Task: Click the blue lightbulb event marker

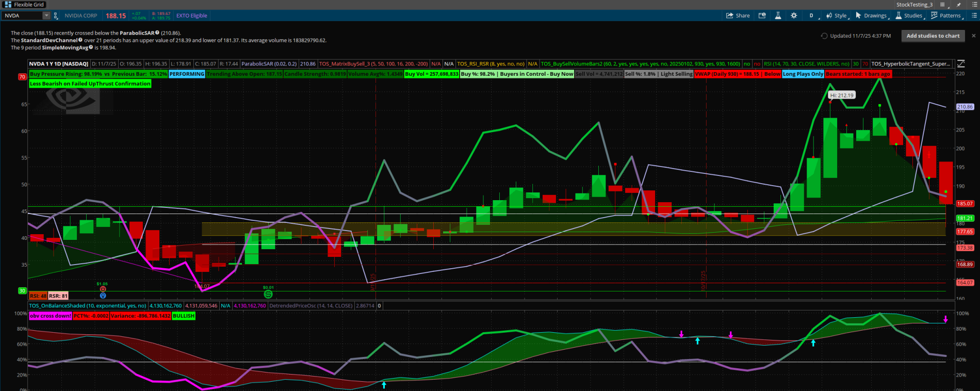Action: (x=103, y=296)
